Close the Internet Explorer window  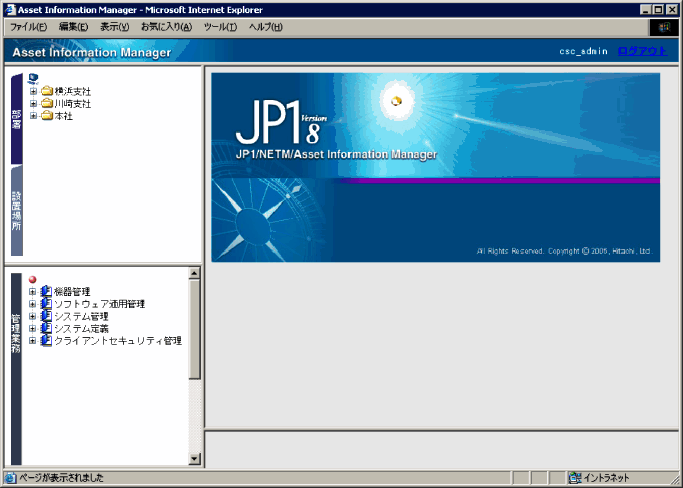click(671, 10)
